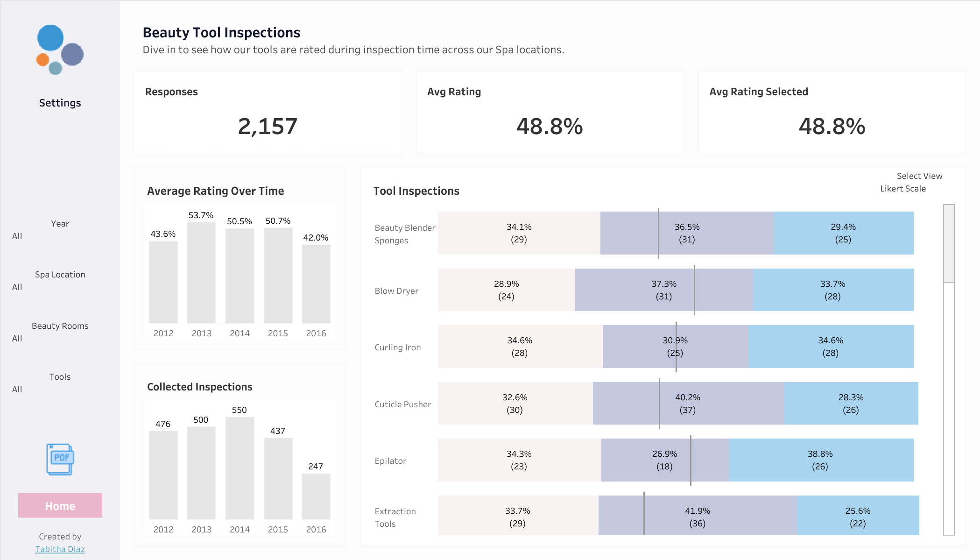
Task: Click the Blow Dryer 33.7% blue segment
Action: (833, 290)
